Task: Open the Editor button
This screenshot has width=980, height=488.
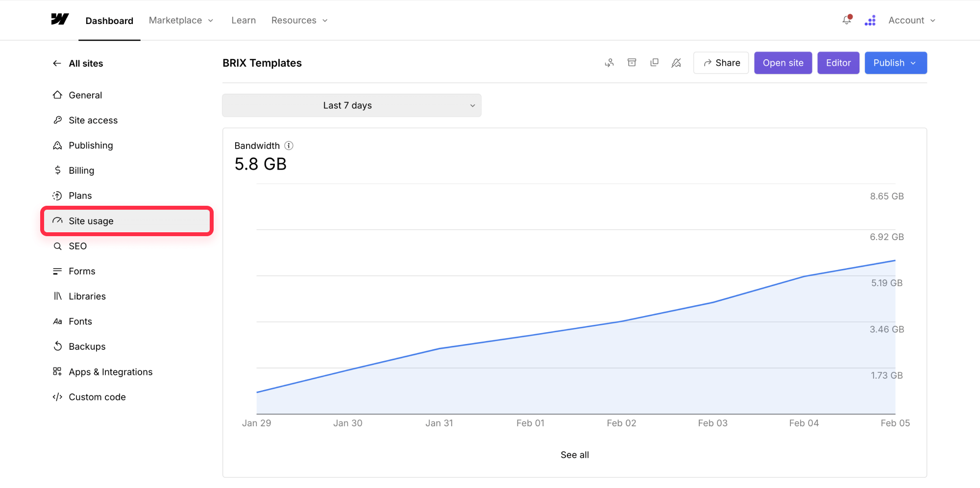Action: [x=838, y=63]
